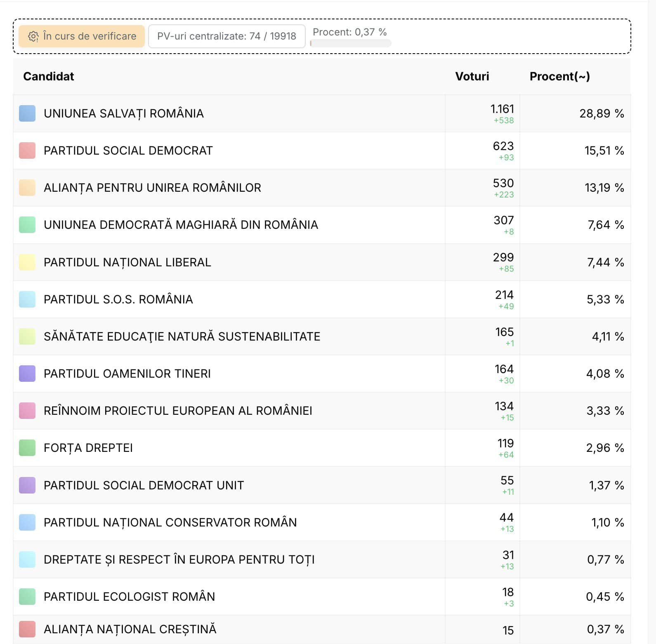Viewport: 656px width, 644px height.
Task: Click the 1,10 % percentage
Action: click(608, 522)
